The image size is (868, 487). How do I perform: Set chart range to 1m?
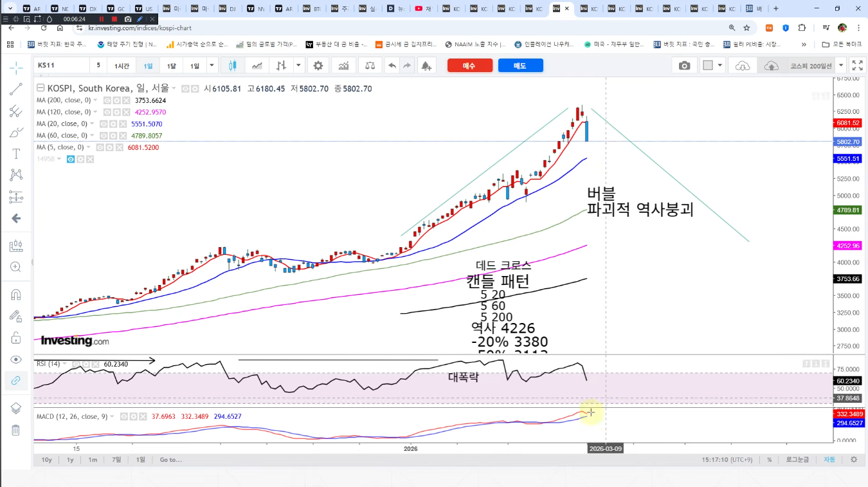[93, 460]
